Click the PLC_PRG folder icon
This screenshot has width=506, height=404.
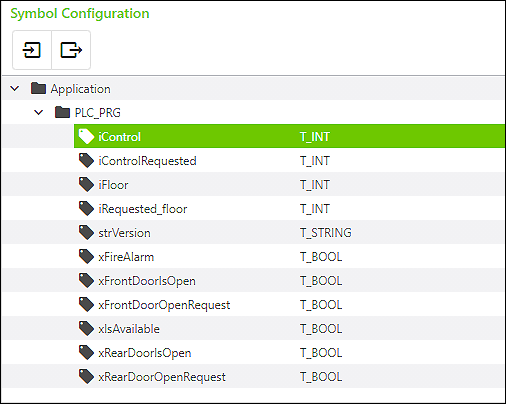coord(62,113)
